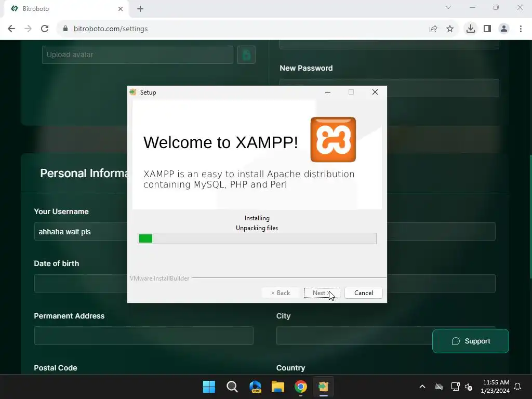Click the Back button in Setup

pyautogui.click(x=281, y=293)
